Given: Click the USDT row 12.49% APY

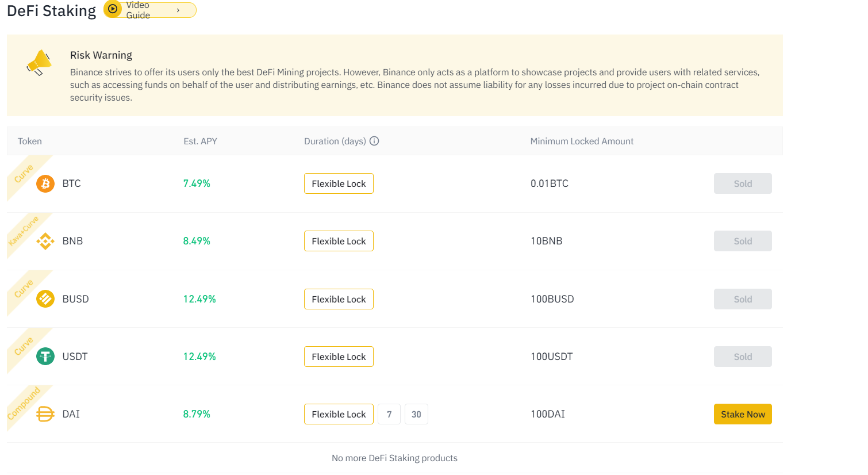Looking at the screenshot, I should (x=199, y=357).
